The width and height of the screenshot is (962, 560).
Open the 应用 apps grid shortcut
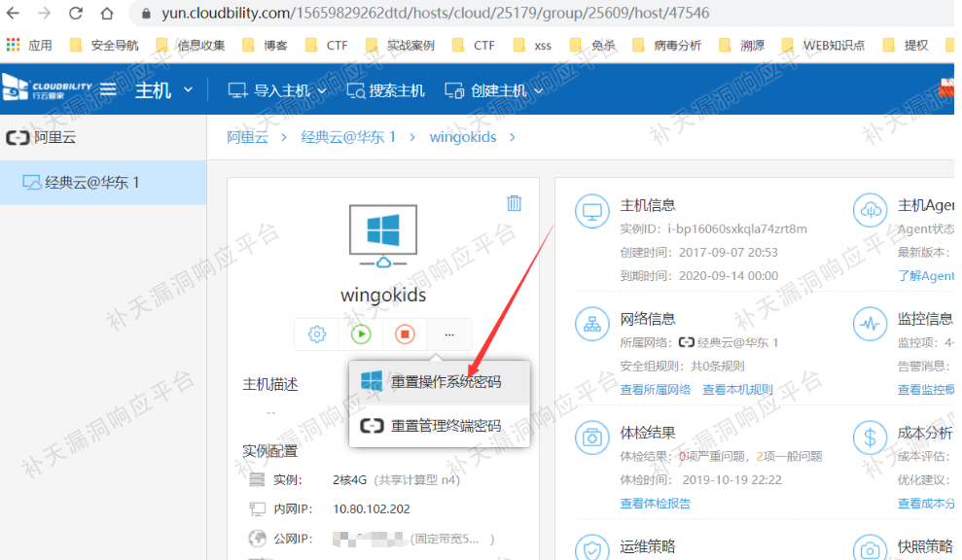(29, 45)
